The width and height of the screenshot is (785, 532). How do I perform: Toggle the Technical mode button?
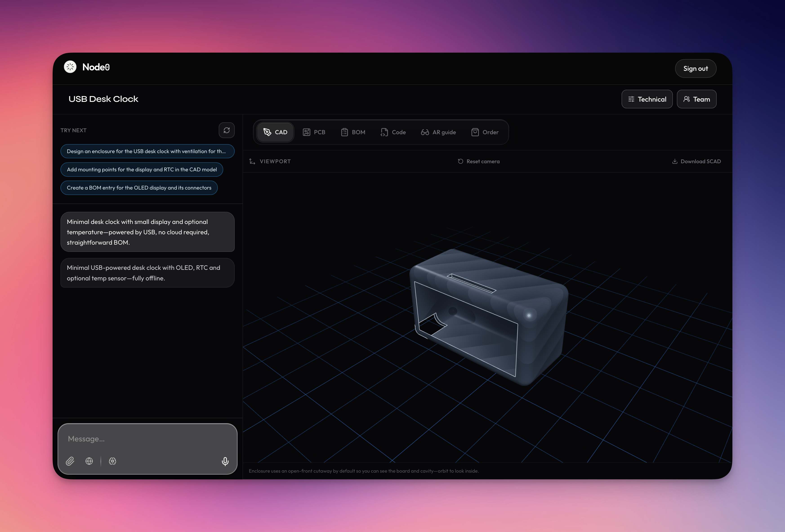click(x=647, y=99)
